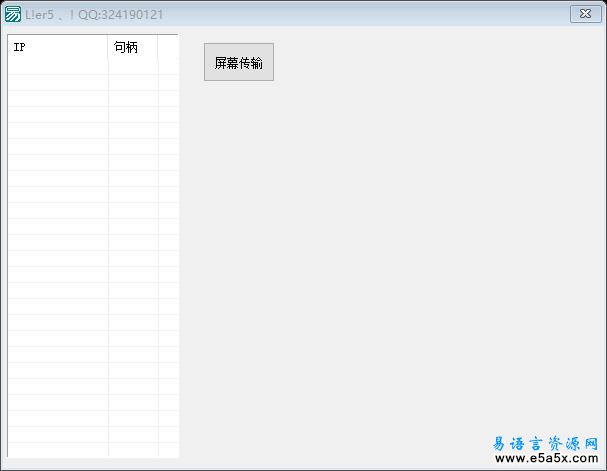Select the first row in the 句柄 column
The width and height of the screenshot is (607, 471).
pyautogui.click(x=133, y=67)
